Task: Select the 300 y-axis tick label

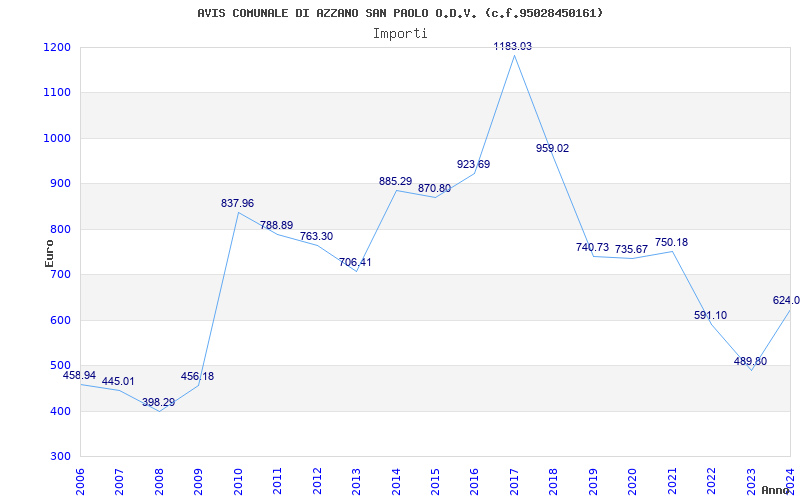Action: pyautogui.click(x=63, y=457)
